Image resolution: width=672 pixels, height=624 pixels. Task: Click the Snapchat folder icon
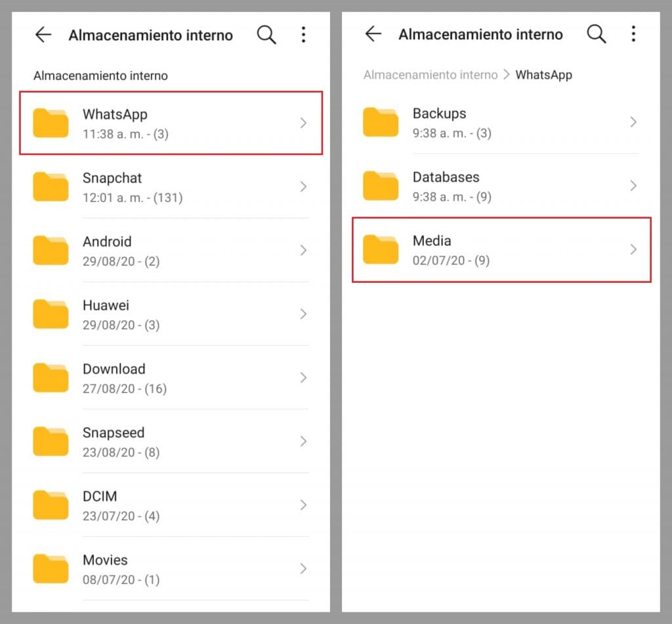pyautogui.click(x=51, y=186)
